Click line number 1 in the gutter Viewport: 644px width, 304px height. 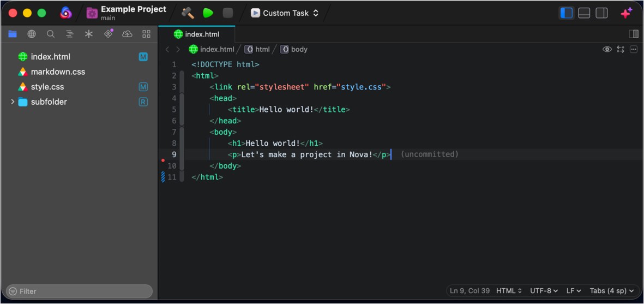174,65
